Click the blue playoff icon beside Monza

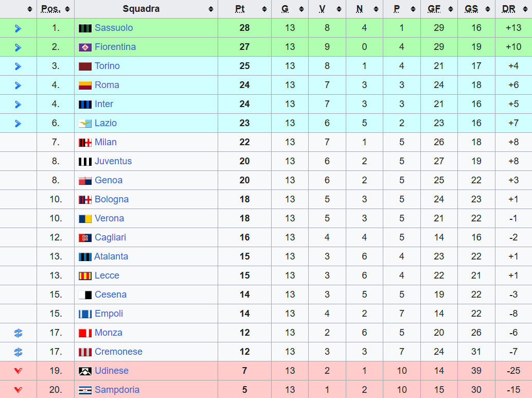(19, 333)
